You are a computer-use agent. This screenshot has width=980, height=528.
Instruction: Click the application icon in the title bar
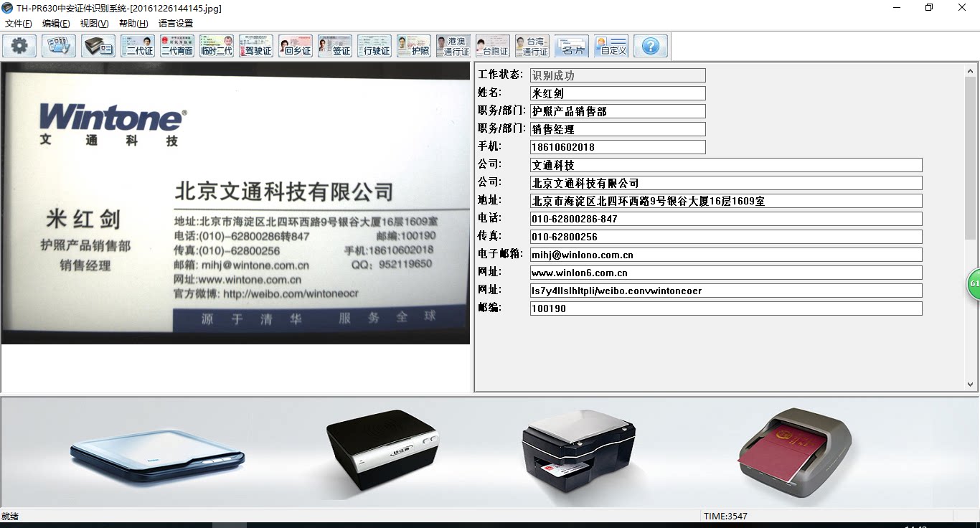[7, 8]
